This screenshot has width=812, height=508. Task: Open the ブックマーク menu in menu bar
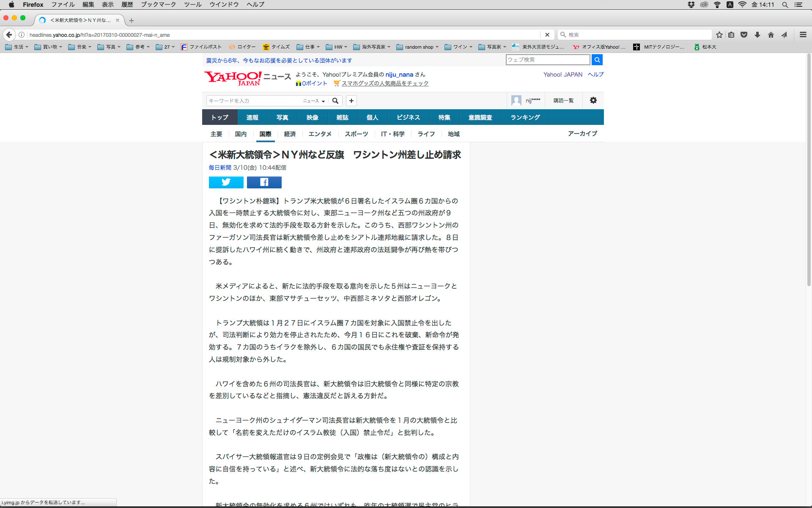[158, 5]
